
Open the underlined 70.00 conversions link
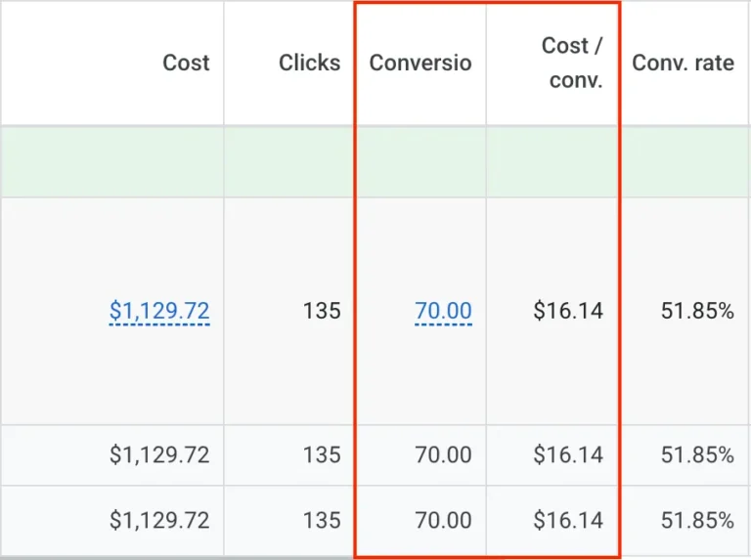coord(443,311)
